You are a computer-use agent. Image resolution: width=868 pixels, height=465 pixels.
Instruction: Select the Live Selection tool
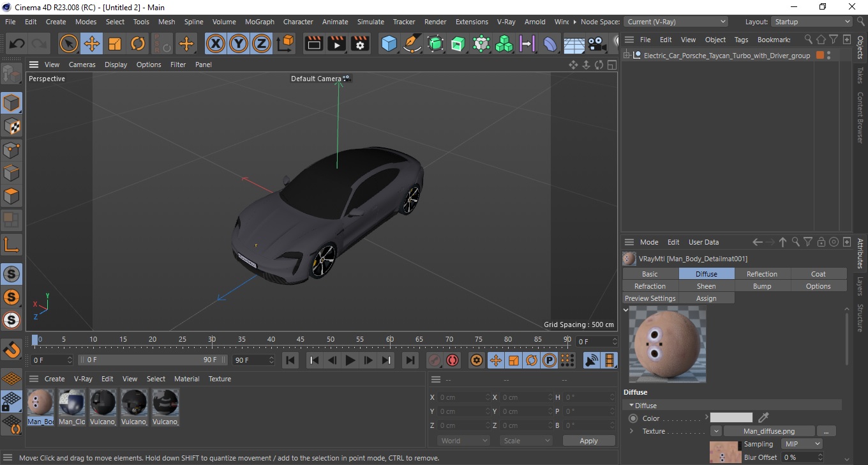(x=69, y=43)
